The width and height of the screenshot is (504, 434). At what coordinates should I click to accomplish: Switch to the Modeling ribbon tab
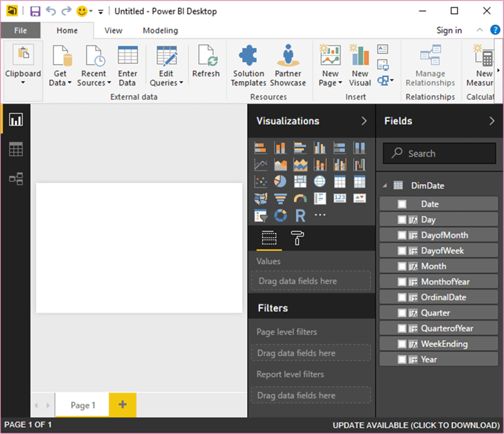(x=161, y=31)
